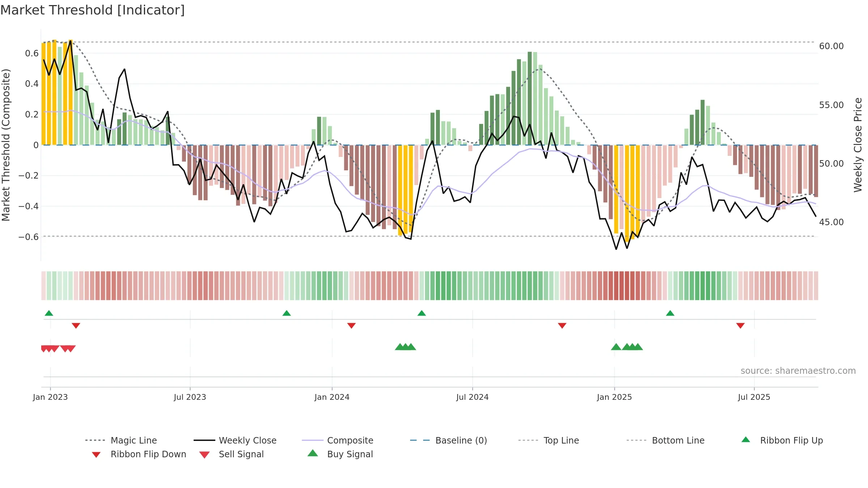Toggle the Baseline (0) legend entry
Screen dimensions: 868x488
tap(448, 440)
